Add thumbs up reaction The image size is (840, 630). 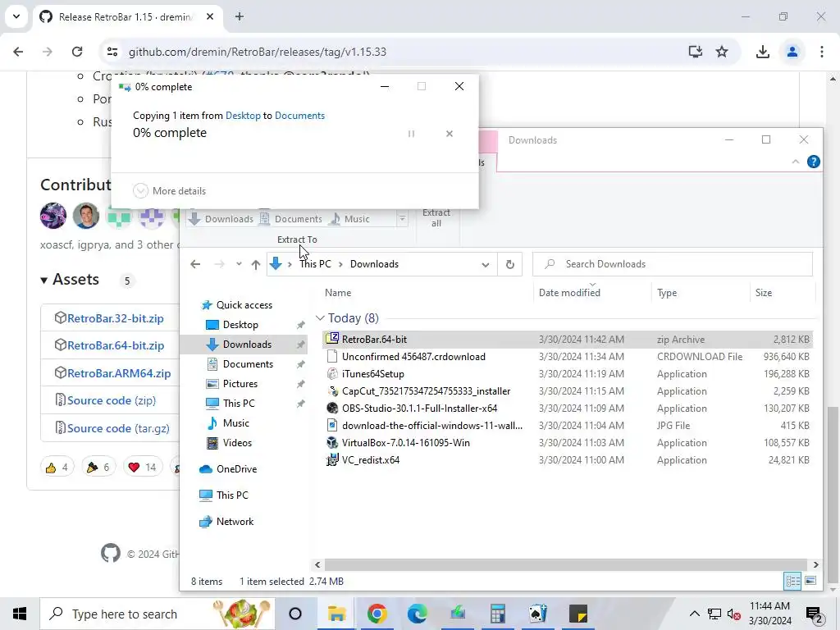[x=57, y=468]
